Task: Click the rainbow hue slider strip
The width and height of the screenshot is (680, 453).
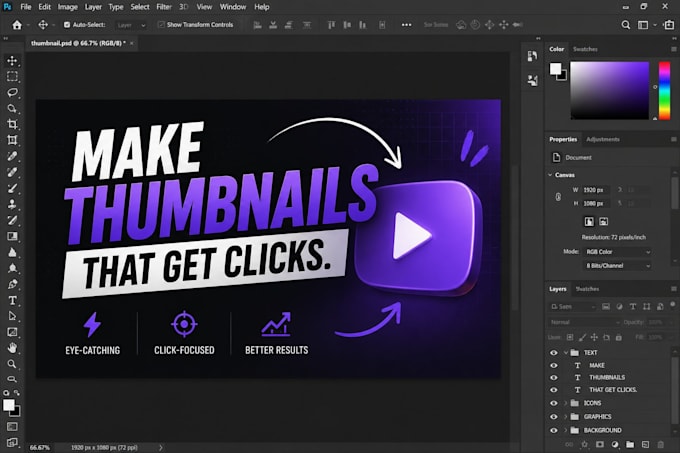Action: pos(664,91)
